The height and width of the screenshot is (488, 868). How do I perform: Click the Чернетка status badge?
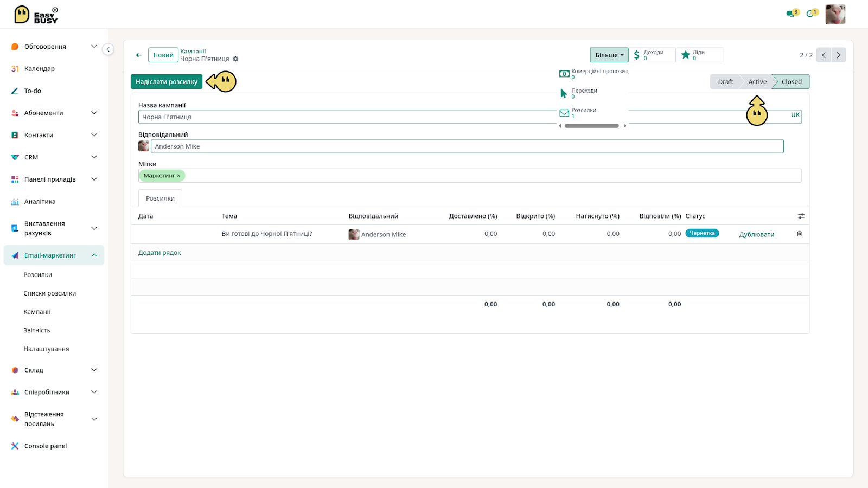tap(702, 233)
